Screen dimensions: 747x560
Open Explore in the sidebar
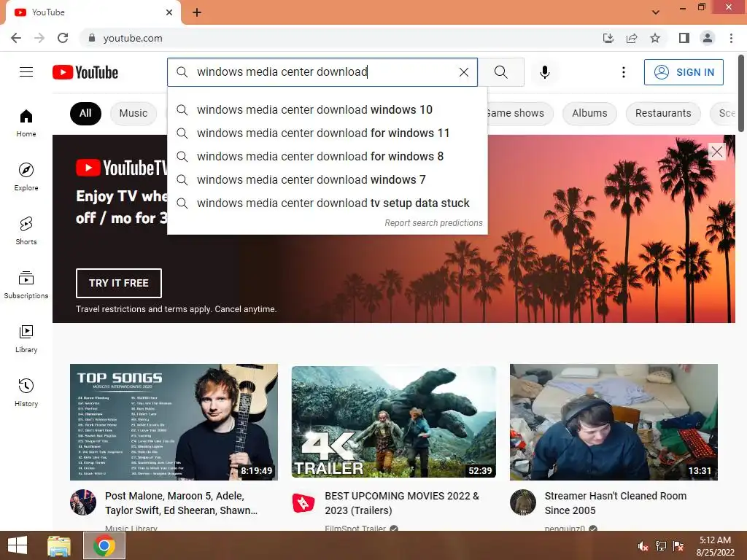point(26,176)
